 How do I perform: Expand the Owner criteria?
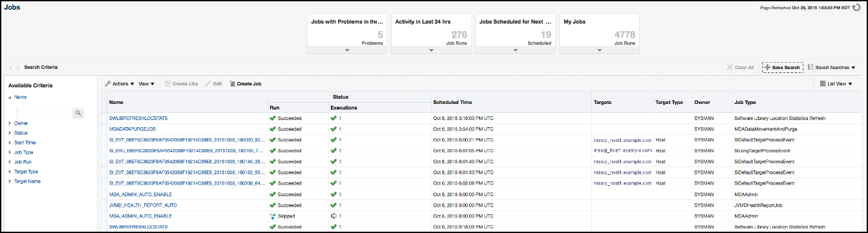click(x=10, y=123)
